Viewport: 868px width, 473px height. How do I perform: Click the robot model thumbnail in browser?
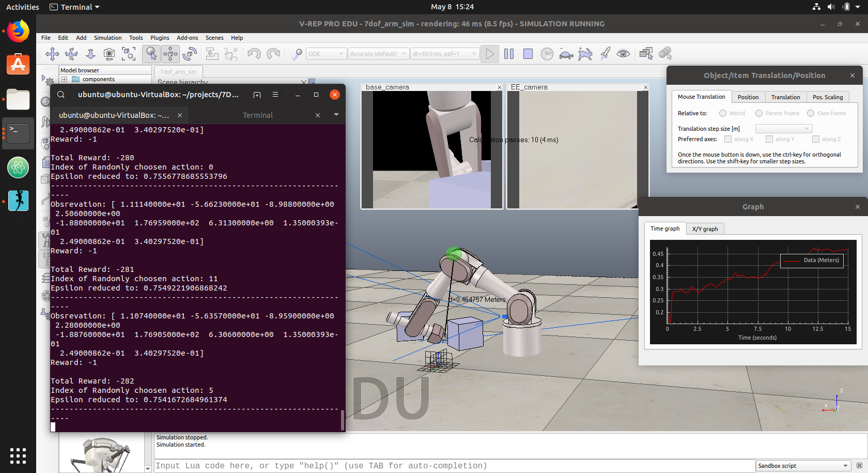click(x=102, y=454)
